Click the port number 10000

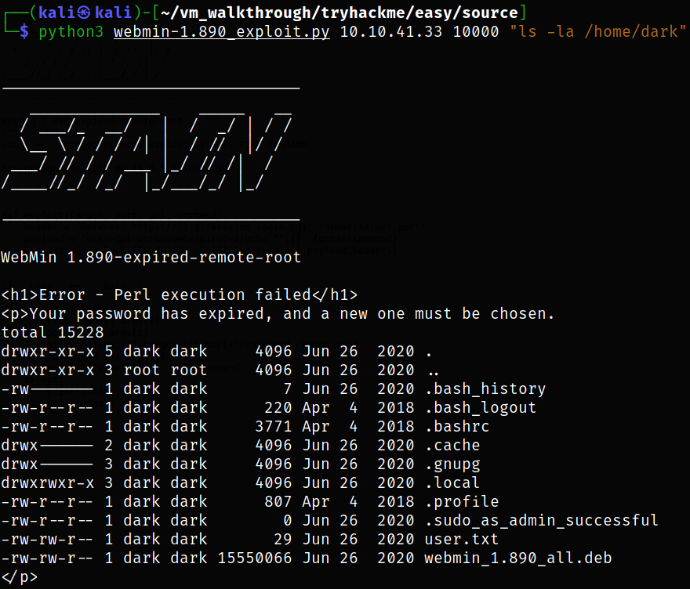point(476,32)
